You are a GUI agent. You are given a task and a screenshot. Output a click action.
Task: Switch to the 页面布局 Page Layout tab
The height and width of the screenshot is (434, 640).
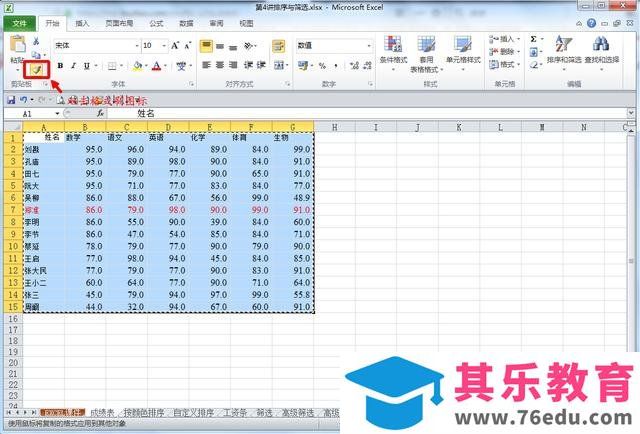(x=119, y=23)
